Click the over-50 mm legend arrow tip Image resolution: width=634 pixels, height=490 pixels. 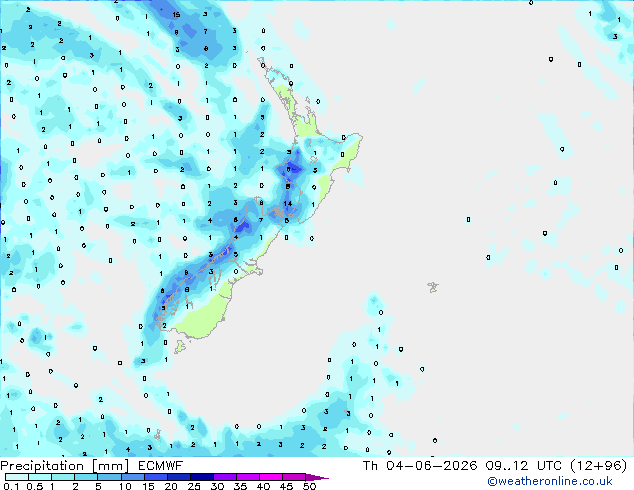(317, 477)
